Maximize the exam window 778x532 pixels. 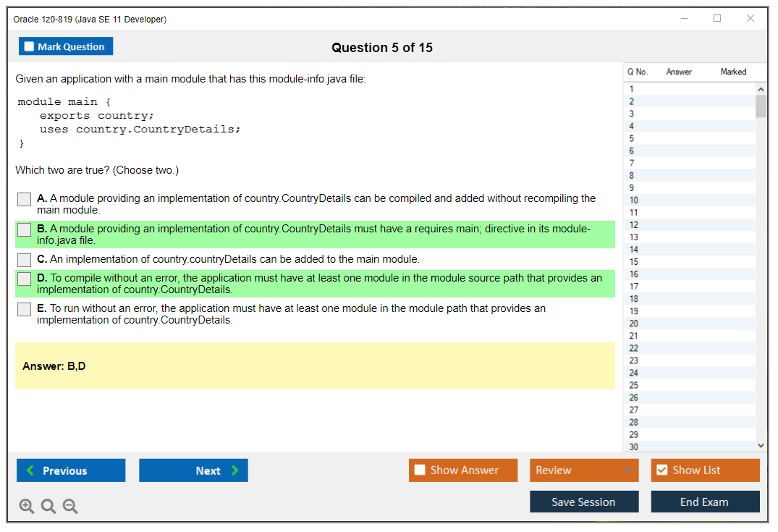(717, 19)
